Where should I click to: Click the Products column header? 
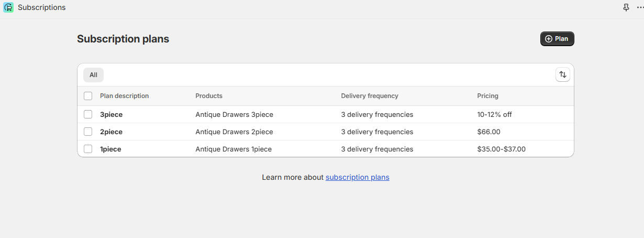pos(208,96)
